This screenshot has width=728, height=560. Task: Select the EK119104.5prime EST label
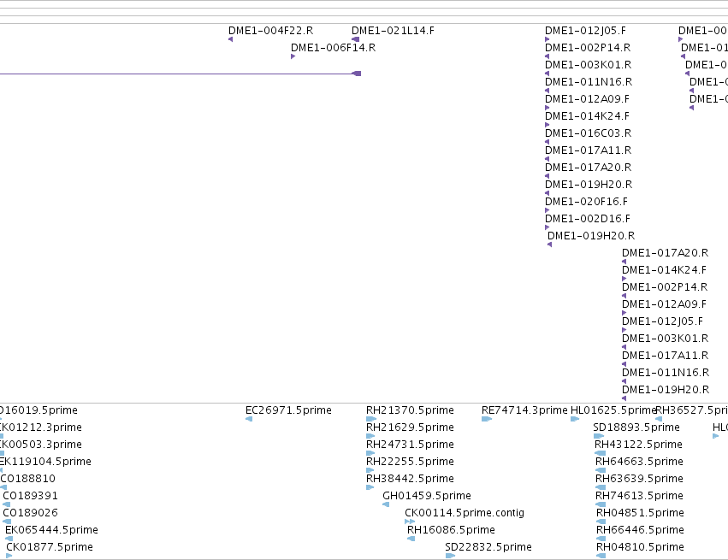[45, 462]
